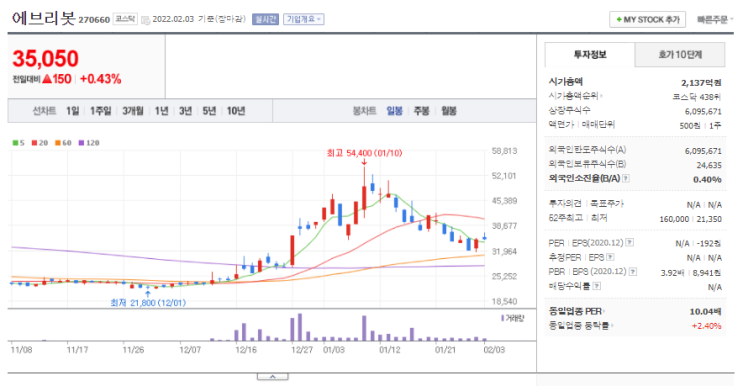The height and width of the screenshot is (386, 743).
Task: Select the 10년 line chart period
Action: tap(236, 111)
